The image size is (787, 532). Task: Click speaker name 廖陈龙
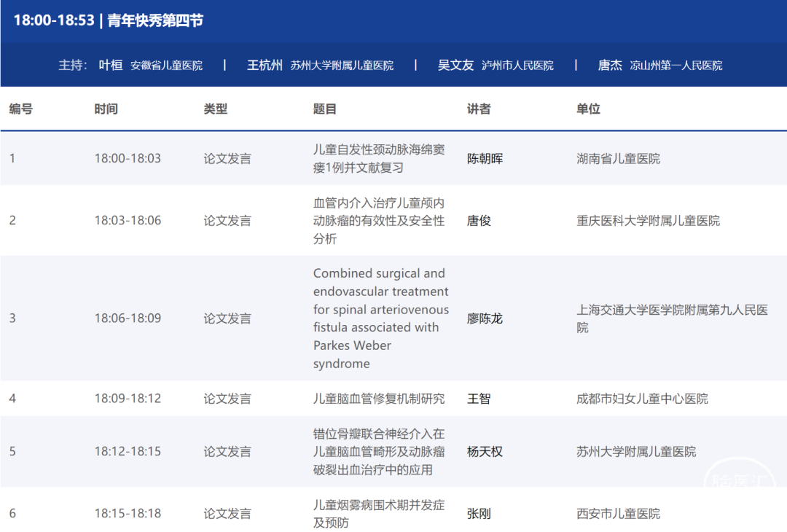(485, 318)
